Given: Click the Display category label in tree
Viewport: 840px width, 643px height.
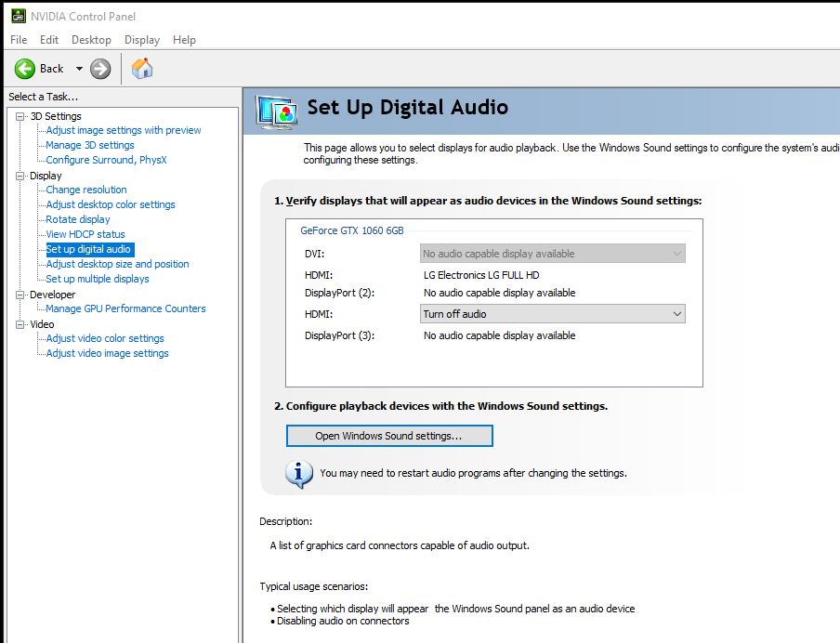Looking at the screenshot, I should click(46, 176).
